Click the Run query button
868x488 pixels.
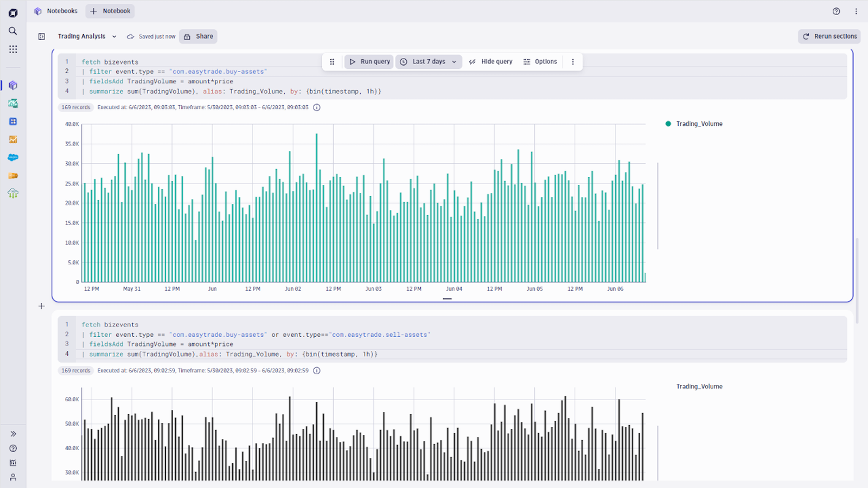(x=369, y=62)
